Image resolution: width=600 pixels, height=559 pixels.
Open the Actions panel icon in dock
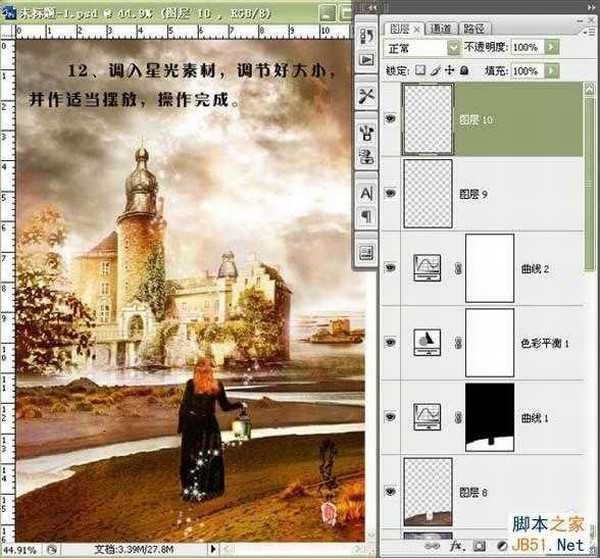pyautogui.click(x=366, y=62)
